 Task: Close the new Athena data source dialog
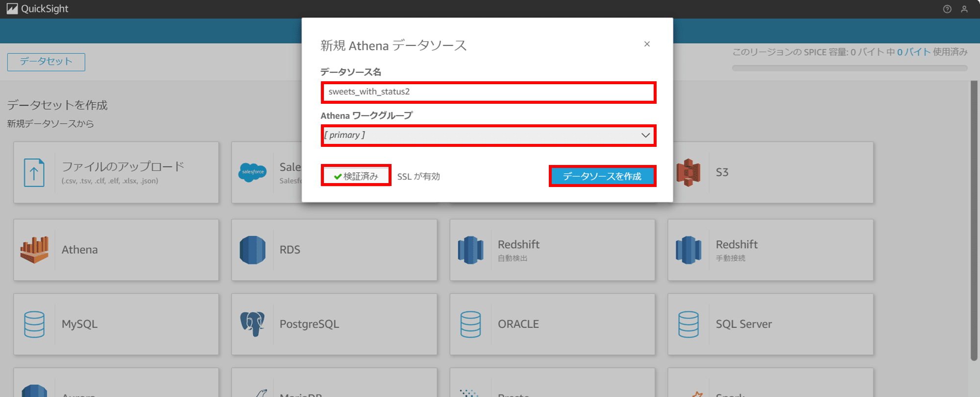[647, 44]
